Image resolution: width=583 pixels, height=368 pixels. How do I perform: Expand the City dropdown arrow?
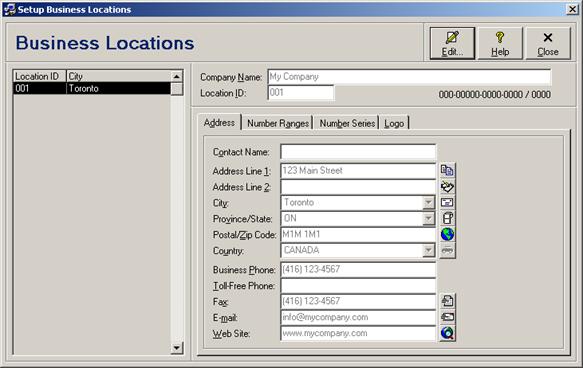pos(428,203)
